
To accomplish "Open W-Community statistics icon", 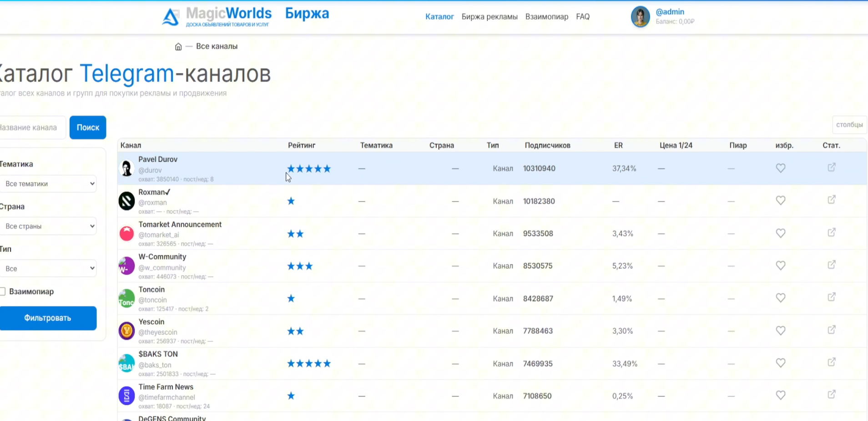I will point(832,265).
